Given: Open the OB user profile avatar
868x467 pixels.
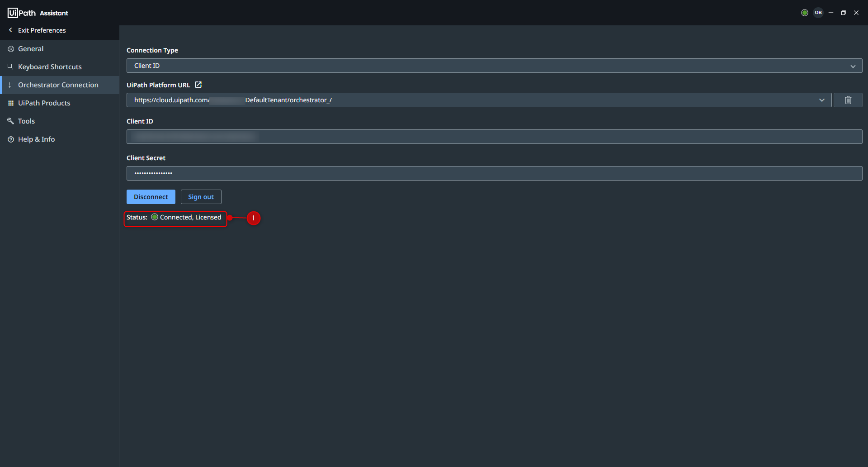Looking at the screenshot, I should pyautogui.click(x=818, y=13).
